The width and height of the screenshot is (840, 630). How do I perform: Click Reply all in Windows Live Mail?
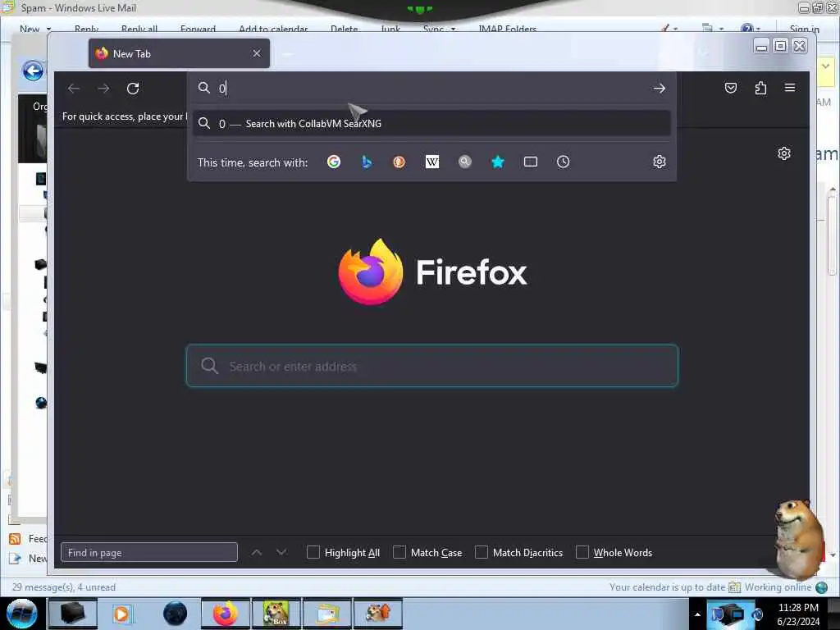click(139, 29)
